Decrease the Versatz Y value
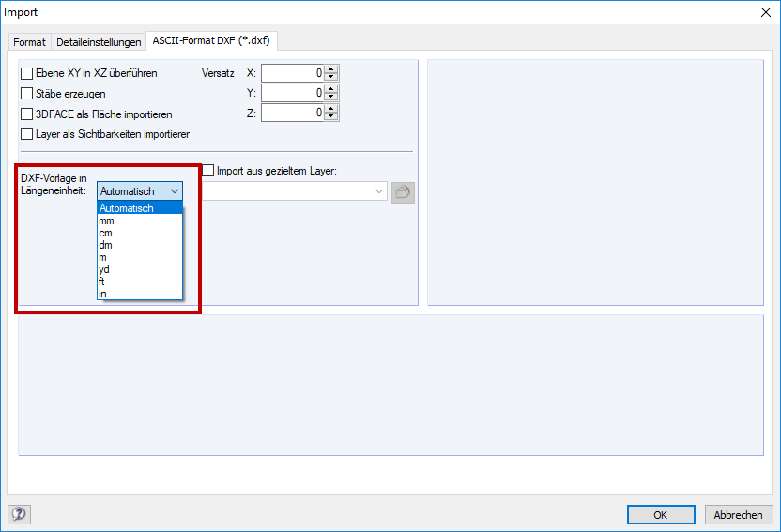Screen dimensions: 781x532 [331, 97]
